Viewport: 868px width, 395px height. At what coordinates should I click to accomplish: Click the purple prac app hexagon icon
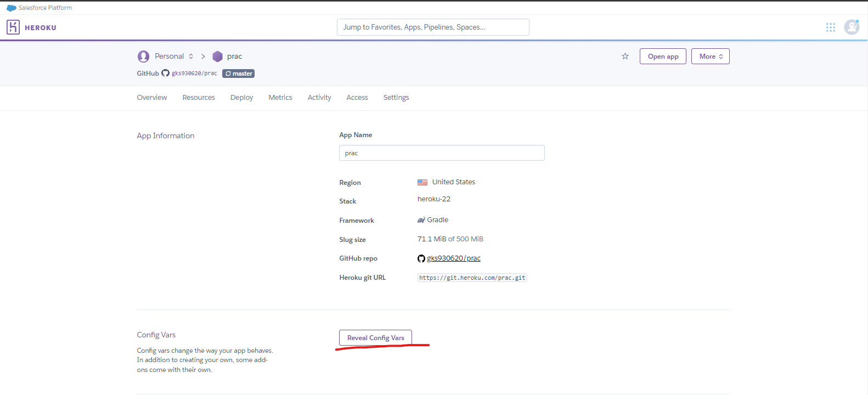tap(217, 56)
